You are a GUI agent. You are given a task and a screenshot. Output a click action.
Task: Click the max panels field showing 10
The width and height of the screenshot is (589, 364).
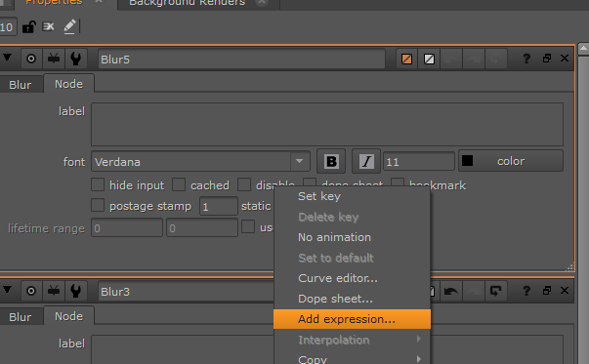(x=8, y=27)
